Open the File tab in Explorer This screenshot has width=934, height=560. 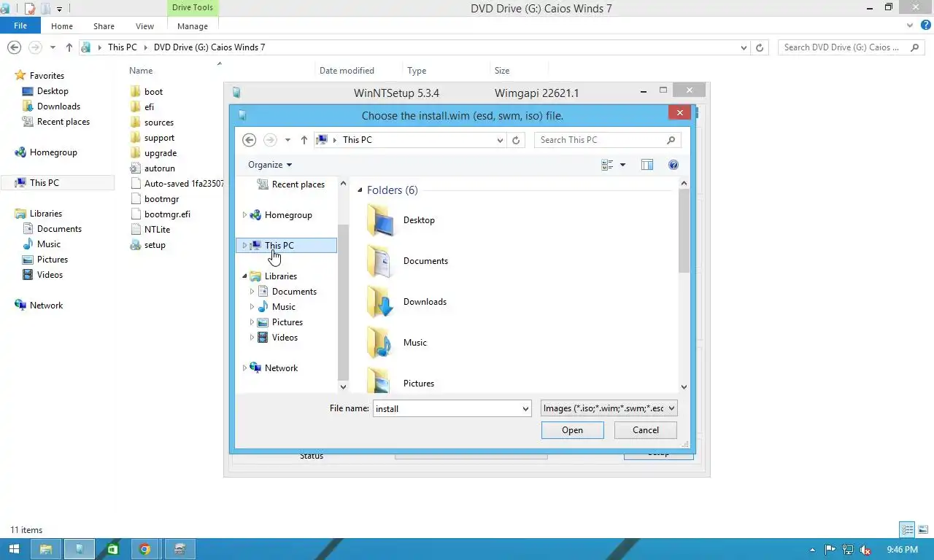(20, 26)
